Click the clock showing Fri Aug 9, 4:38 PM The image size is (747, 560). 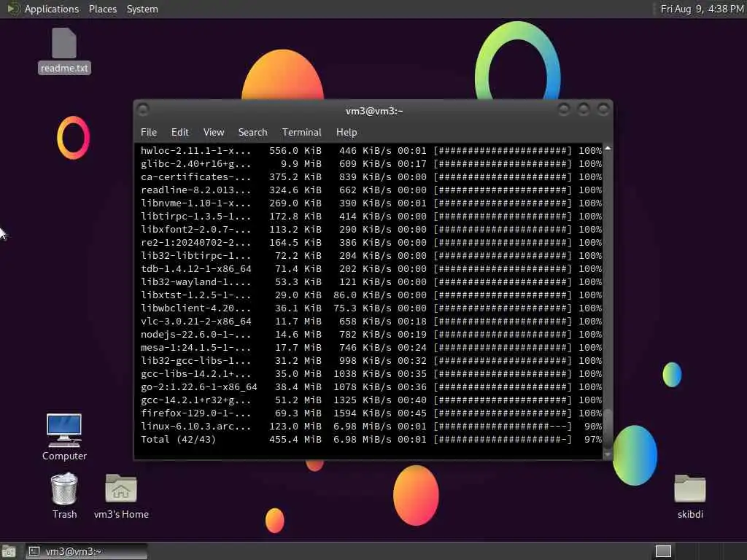point(702,9)
